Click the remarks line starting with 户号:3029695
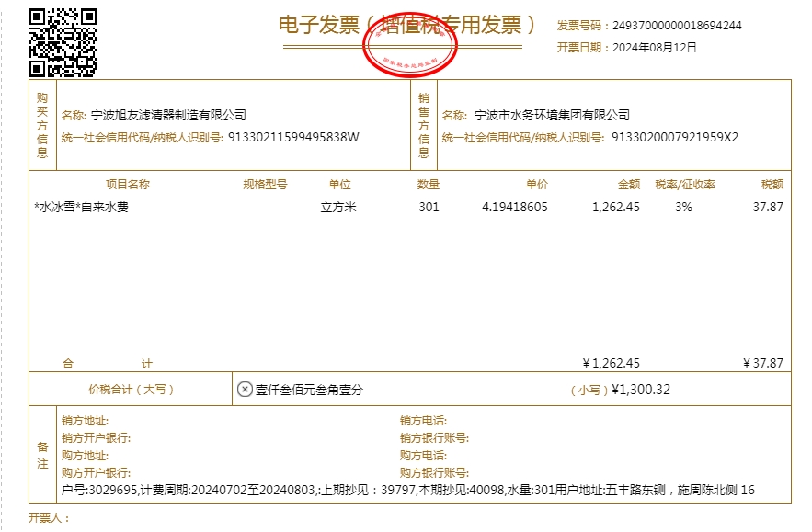The image size is (812, 532). pyautogui.click(x=407, y=491)
